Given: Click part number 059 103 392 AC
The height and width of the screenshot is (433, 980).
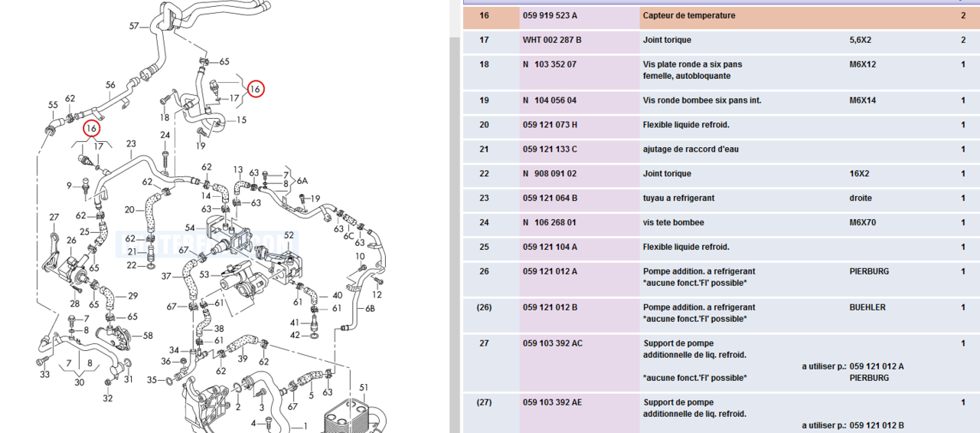Looking at the screenshot, I should (552, 343).
